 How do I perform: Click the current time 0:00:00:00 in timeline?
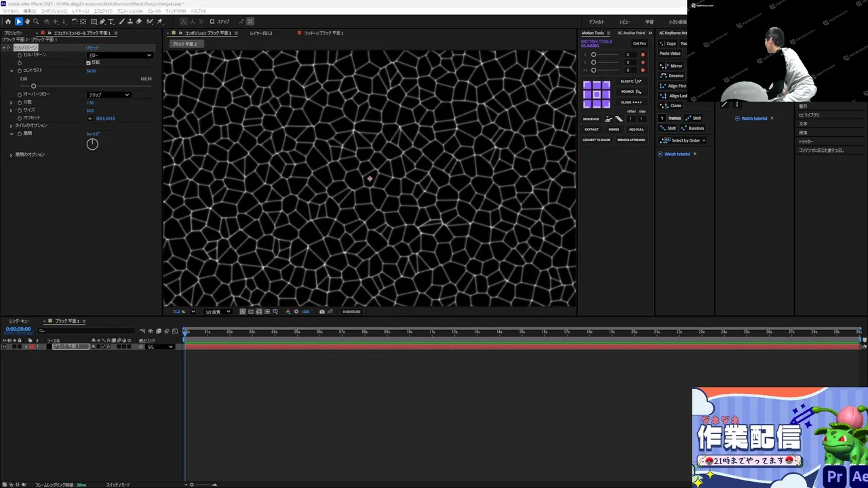[18, 329]
